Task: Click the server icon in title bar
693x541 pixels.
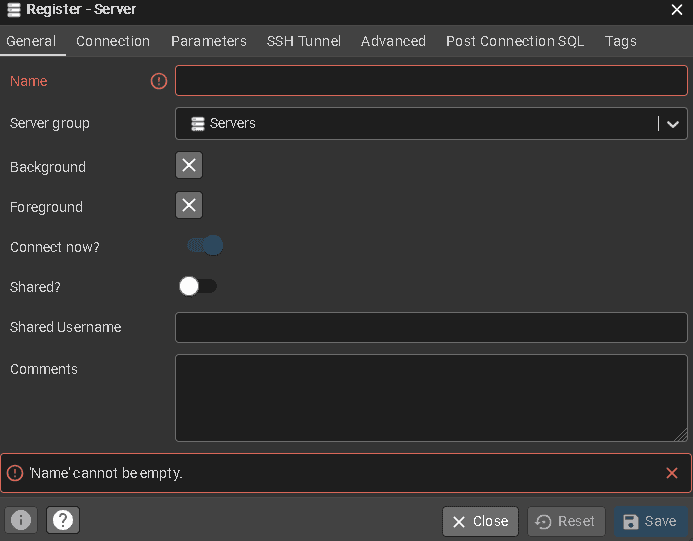Action: tap(13, 10)
